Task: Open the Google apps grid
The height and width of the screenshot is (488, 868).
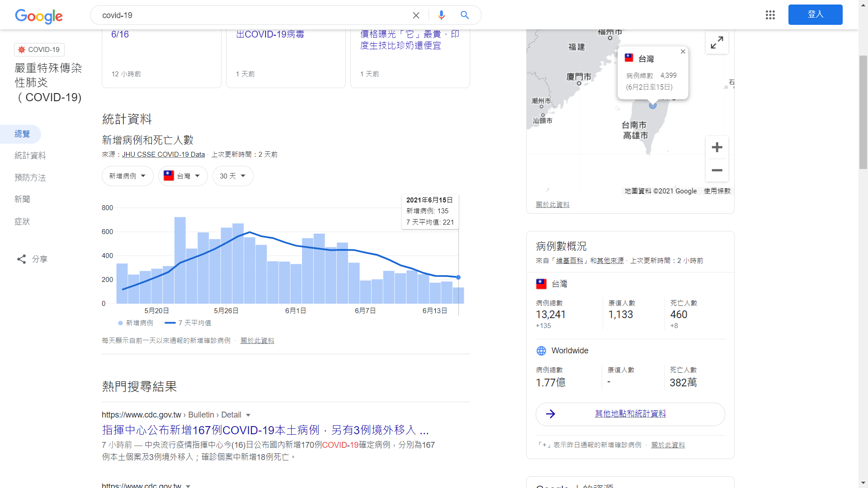Action: (x=770, y=15)
